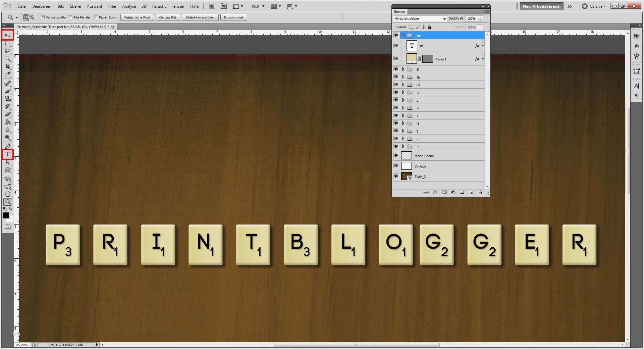Select the Brush tool
The image size is (644, 349).
coord(8,91)
